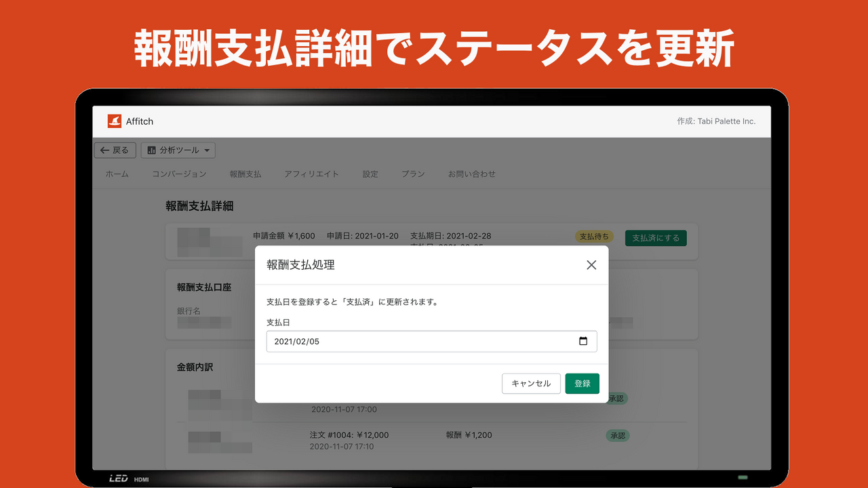868x488 pixels.
Task: Open the 設定 tab
Action: point(370,174)
